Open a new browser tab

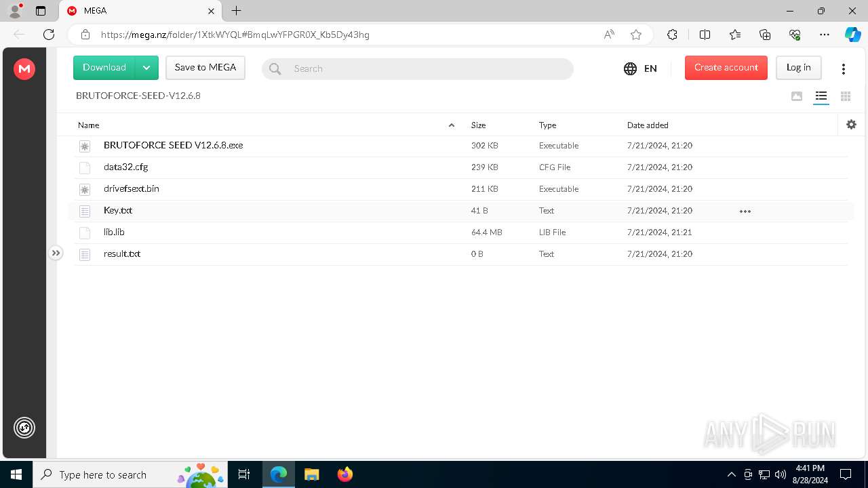236,11
